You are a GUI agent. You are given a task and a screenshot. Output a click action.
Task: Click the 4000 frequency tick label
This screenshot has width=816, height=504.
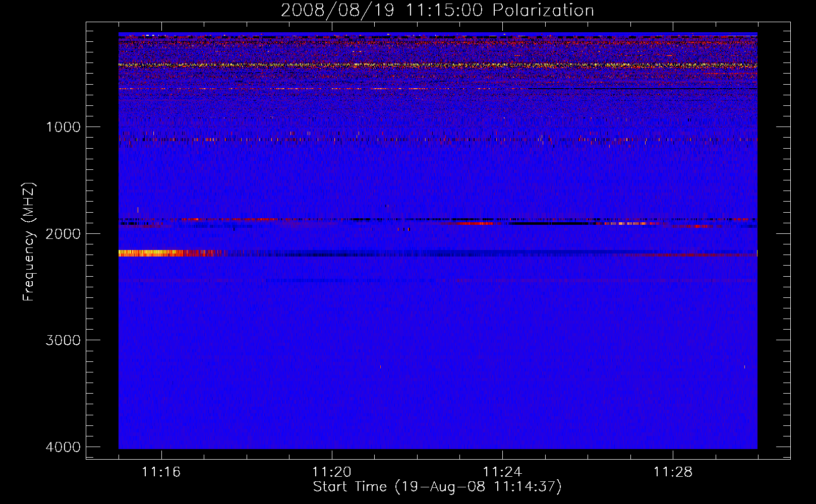click(63, 447)
